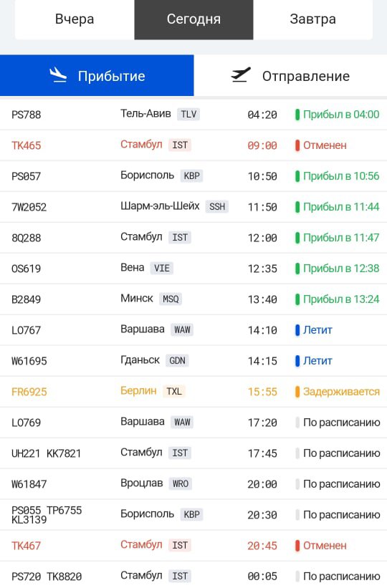387x588 pixels.
Task: Click the arrivals plane landing icon
Action: [58, 75]
